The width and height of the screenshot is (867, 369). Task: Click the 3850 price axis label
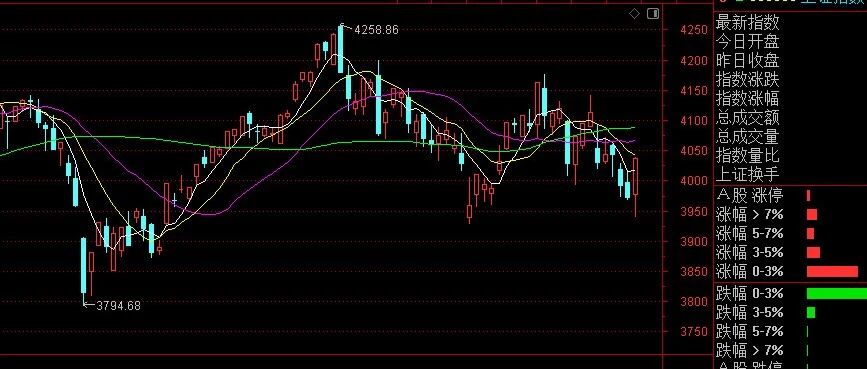695,272
